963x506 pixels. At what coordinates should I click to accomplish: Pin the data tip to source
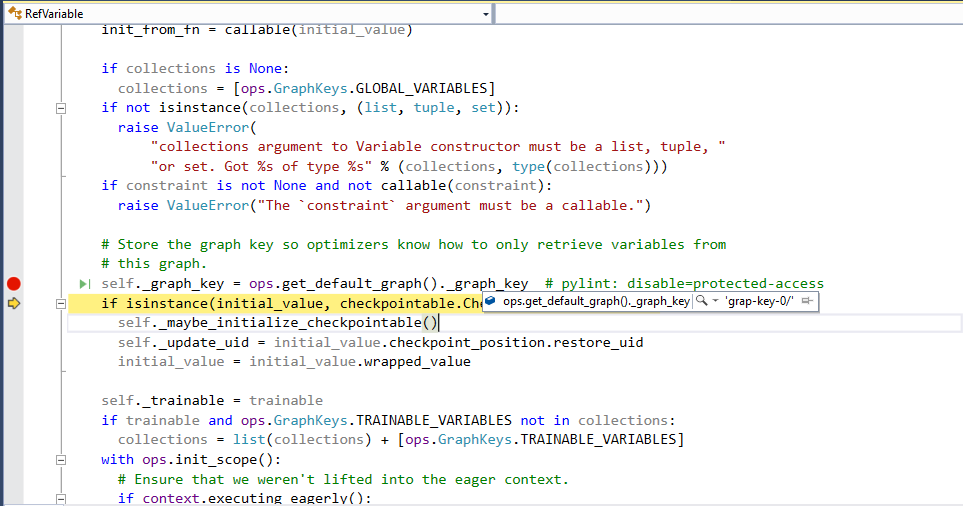(x=808, y=301)
